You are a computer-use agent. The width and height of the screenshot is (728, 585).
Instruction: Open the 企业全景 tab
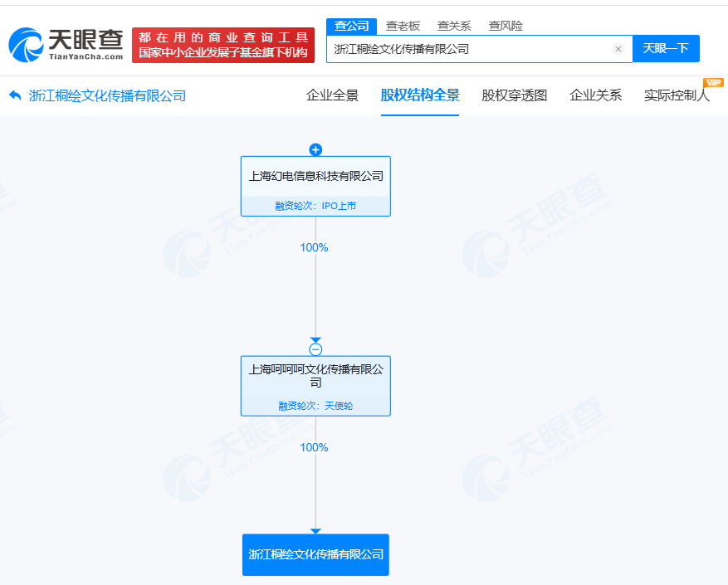click(x=332, y=95)
